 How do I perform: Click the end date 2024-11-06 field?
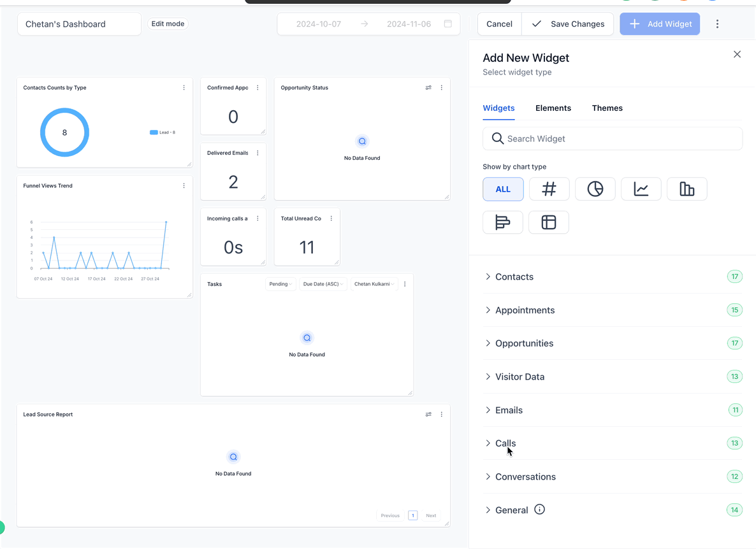pos(409,24)
